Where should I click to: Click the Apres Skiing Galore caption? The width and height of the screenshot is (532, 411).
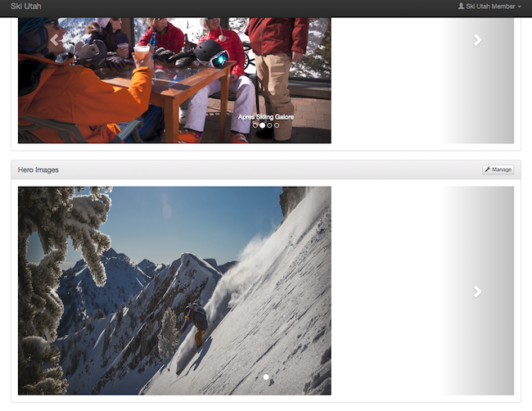[266, 117]
